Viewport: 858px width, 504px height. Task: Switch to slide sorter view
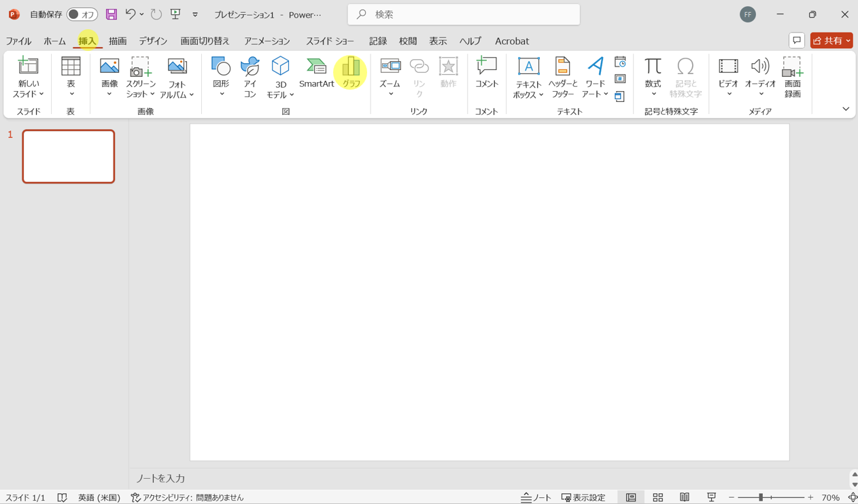click(657, 497)
